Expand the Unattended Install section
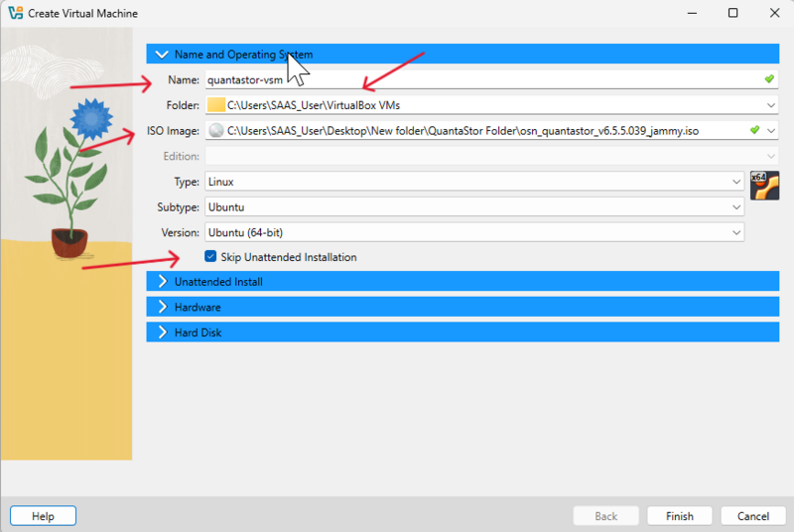 pyautogui.click(x=463, y=282)
